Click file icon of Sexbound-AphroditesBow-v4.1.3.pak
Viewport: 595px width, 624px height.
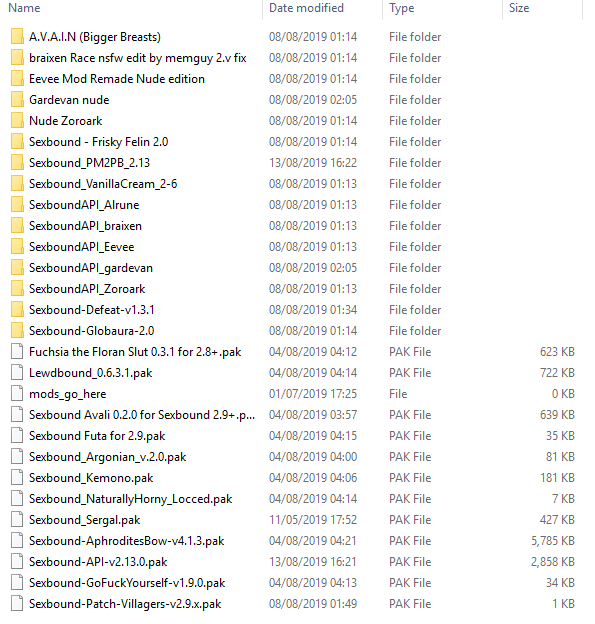(x=17, y=541)
